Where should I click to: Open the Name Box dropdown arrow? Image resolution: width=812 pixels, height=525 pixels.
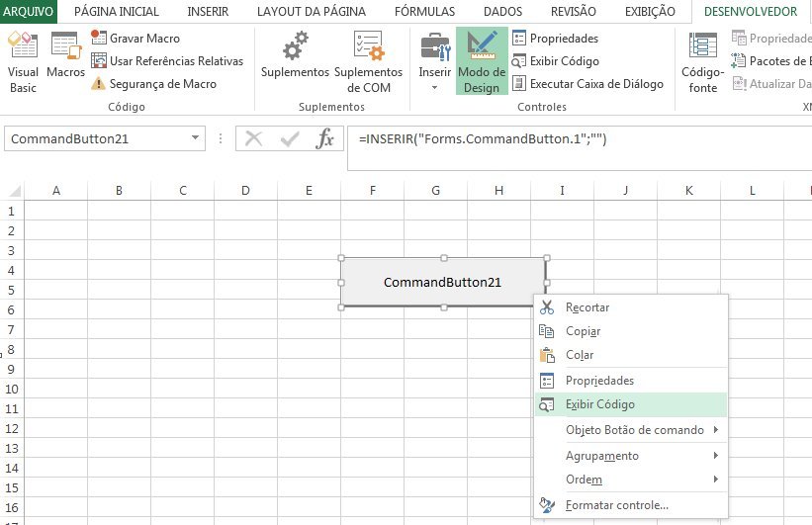195,139
